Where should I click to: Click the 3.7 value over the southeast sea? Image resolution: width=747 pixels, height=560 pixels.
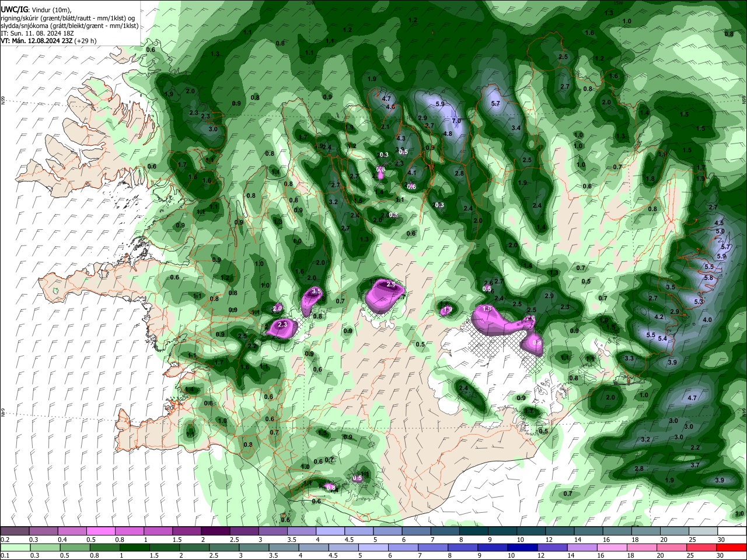click(x=695, y=465)
